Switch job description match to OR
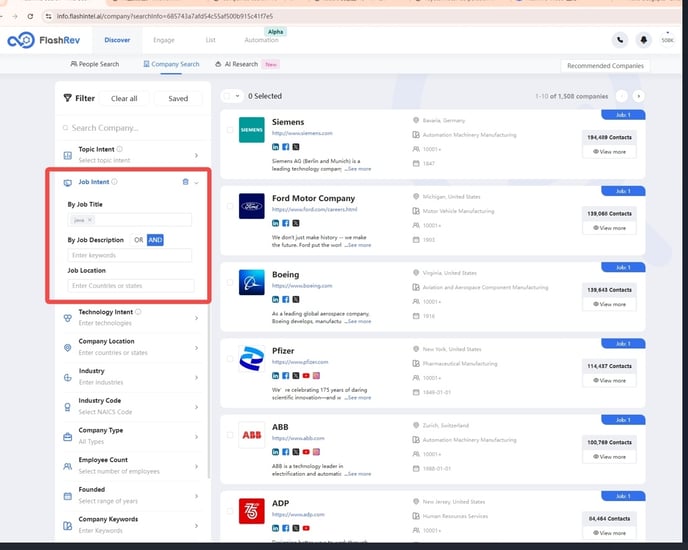The width and height of the screenshot is (688, 550). [139, 240]
